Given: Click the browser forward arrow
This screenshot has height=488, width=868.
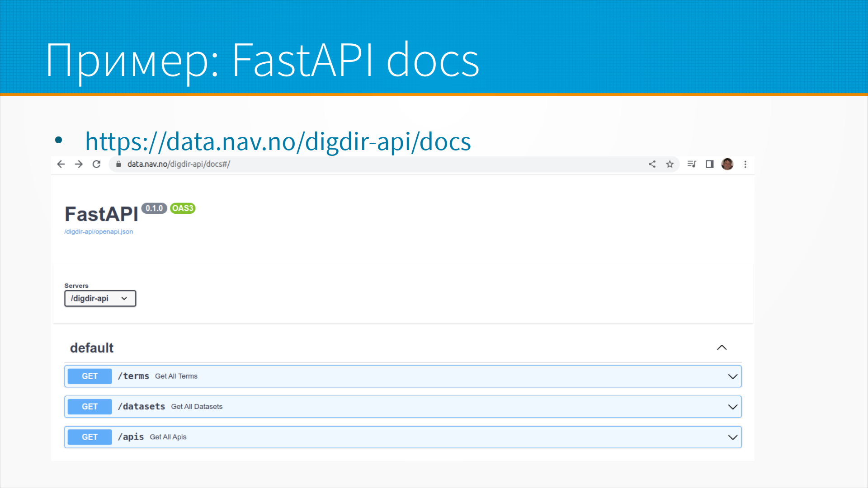Looking at the screenshot, I should pyautogui.click(x=79, y=164).
